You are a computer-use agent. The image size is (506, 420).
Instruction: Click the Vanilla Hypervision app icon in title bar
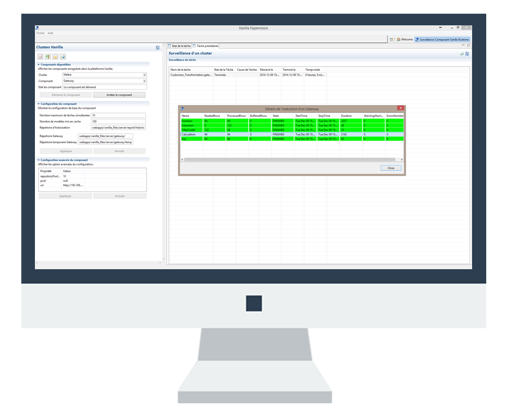(x=37, y=28)
